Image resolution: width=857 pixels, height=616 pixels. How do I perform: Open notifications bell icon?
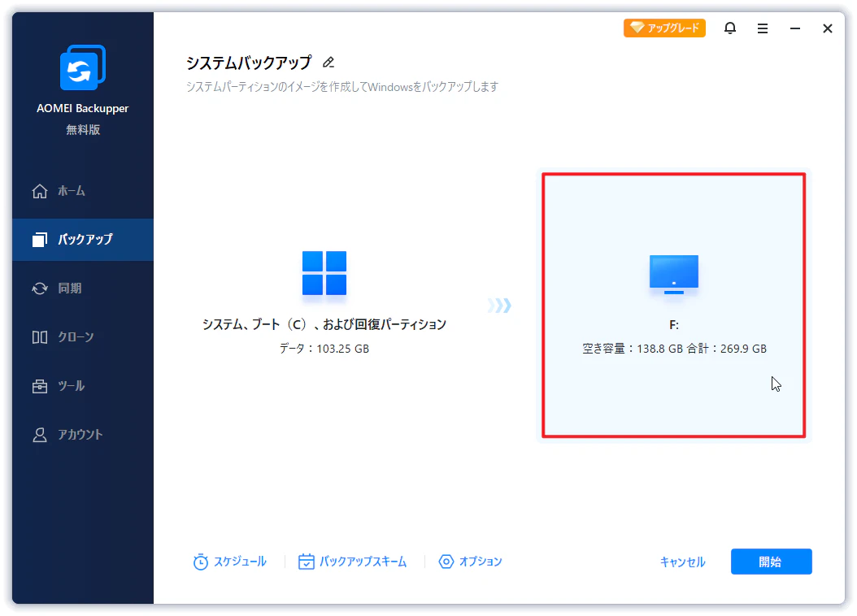pos(729,28)
